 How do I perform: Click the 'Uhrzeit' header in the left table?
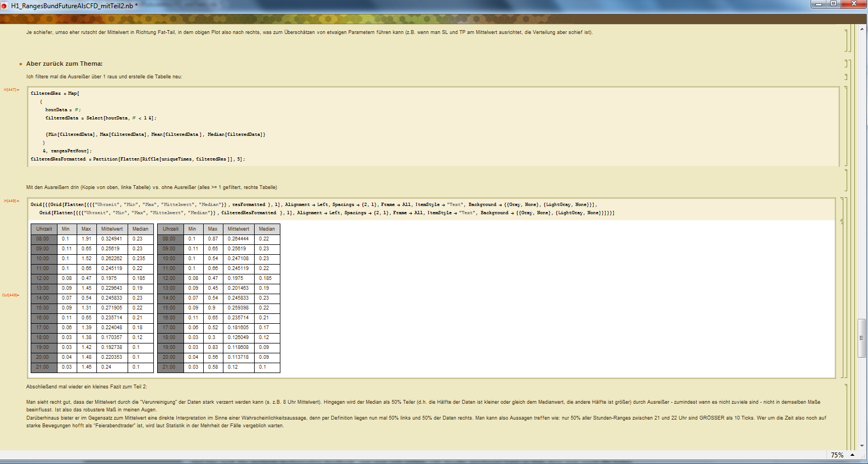tap(44, 229)
